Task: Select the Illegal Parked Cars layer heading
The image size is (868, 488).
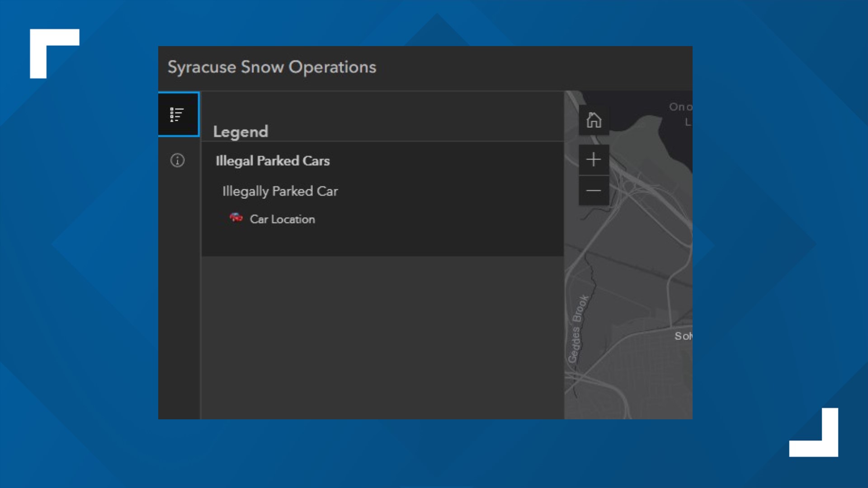Action: (x=272, y=161)
